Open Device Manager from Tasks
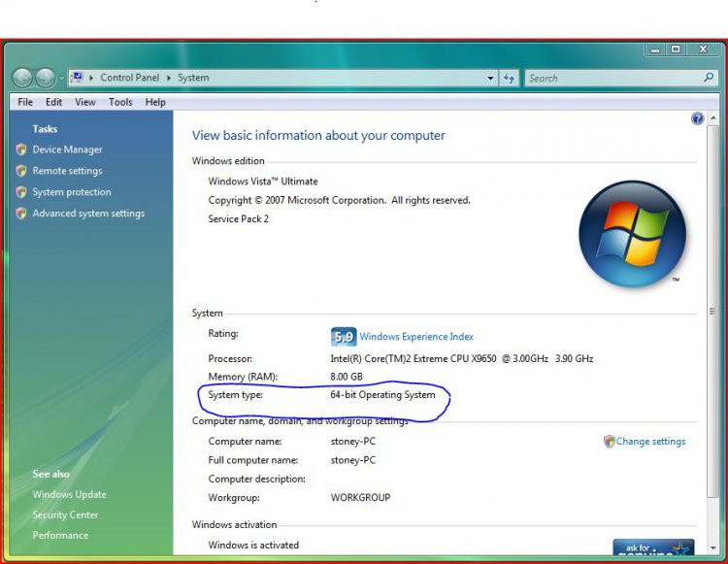The image size is (728, 564). point(67,149)
